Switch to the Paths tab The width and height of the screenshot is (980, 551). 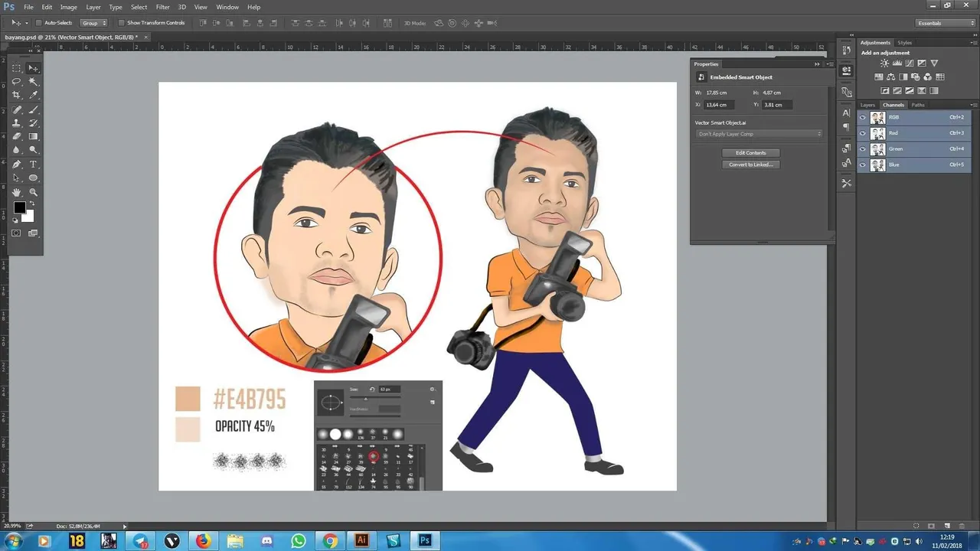click(918, 105)
